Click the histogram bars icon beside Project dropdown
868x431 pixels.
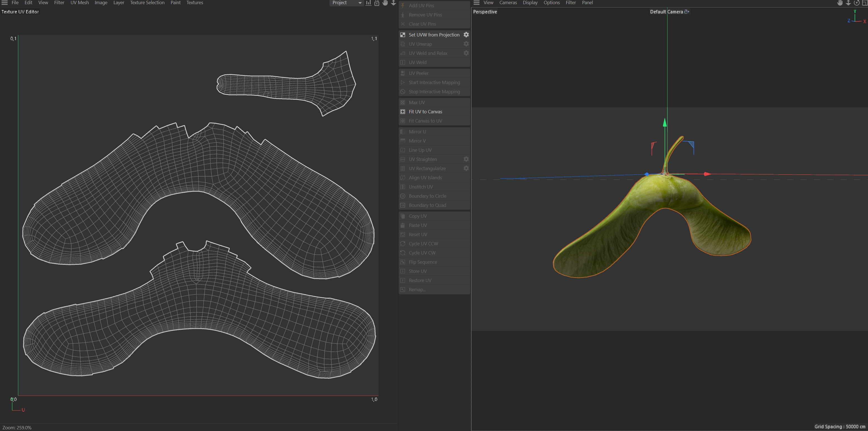368,3
